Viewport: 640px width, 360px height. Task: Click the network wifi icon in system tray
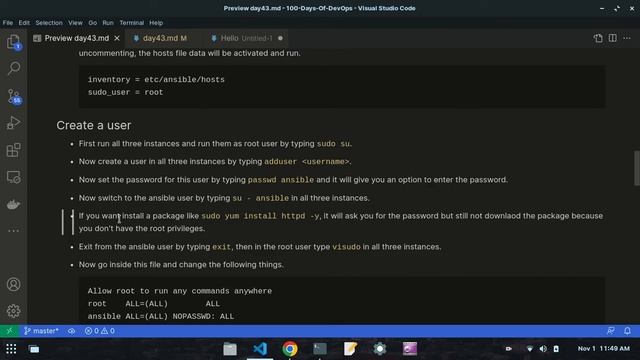tap(529, 349)
